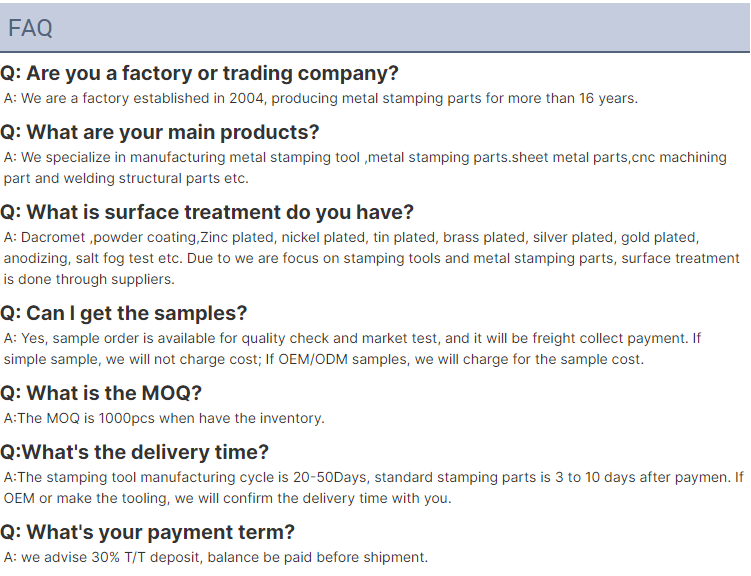The image size is (751, 576).
Task: Click the line starting "anodizing, salt fog test"
Action: tap(371, 258)
